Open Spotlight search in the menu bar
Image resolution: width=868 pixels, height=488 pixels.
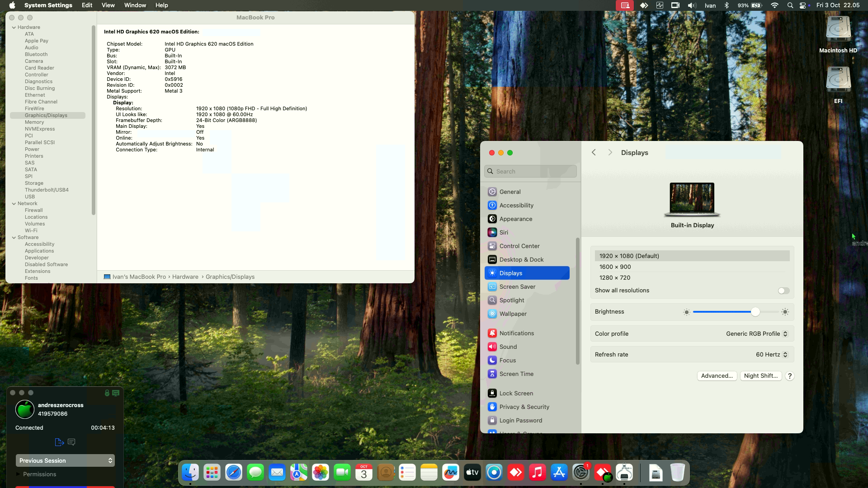pyautogui.click(x=790, y=5)
